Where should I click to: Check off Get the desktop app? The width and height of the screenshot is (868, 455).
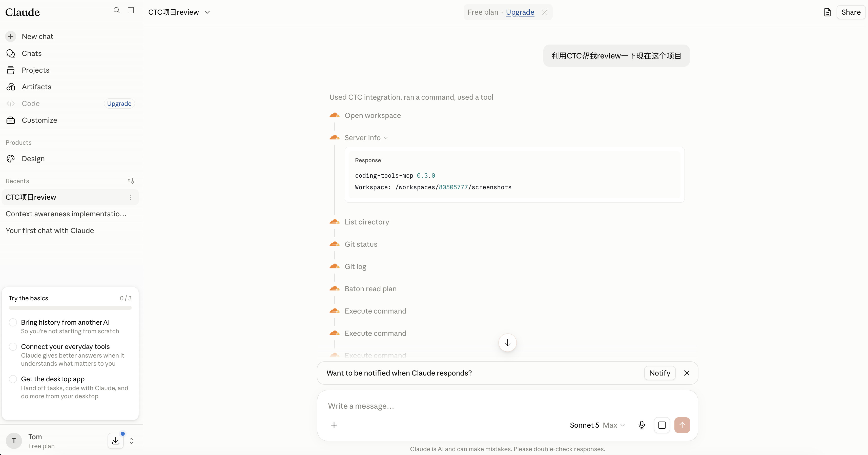click(x=13, y=379)
